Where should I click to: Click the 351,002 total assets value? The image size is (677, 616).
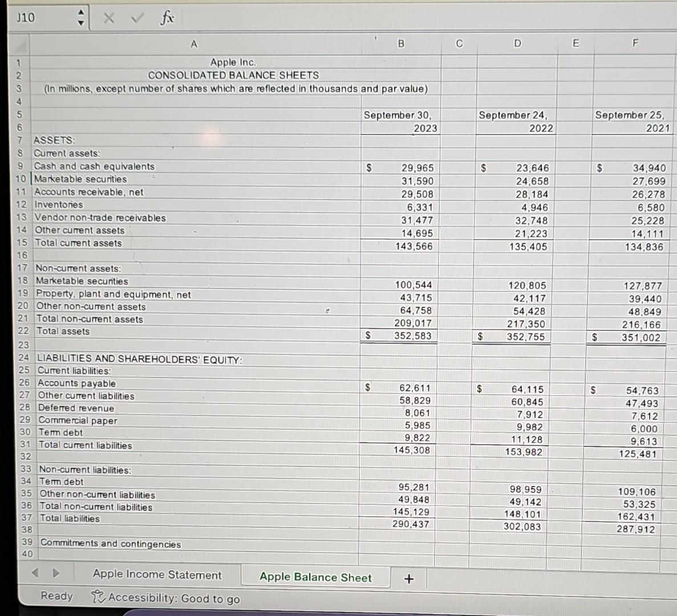(x=640, y=338)
